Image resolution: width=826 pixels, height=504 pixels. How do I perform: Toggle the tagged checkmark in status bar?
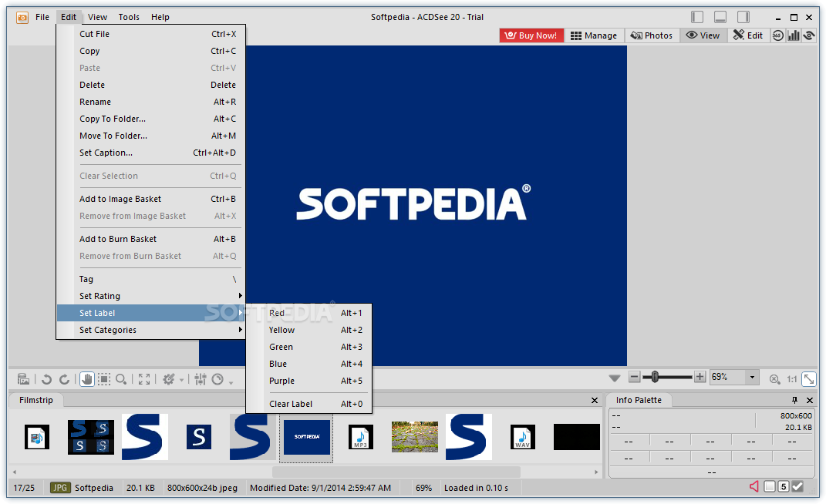pyautogui.click(x=798, y=486)
